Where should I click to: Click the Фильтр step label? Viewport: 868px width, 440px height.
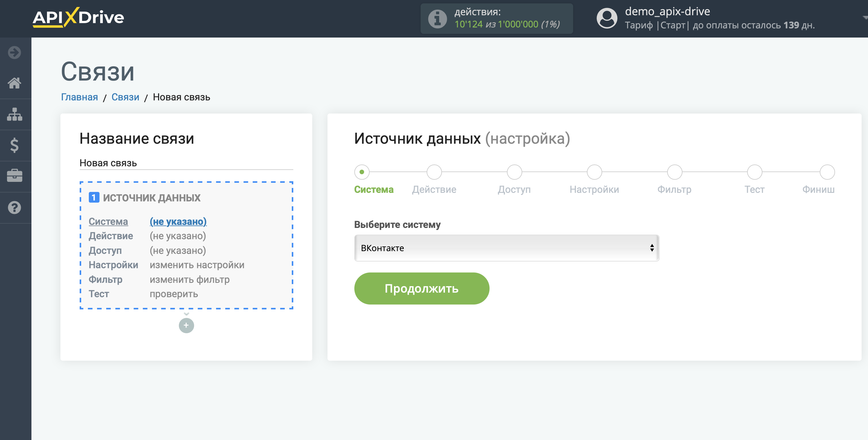click(x=675, y=190)
